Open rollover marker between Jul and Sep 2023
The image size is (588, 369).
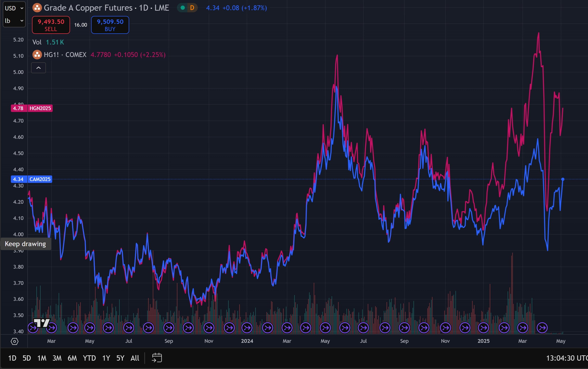pyautogui.click(x=148, y=328)
